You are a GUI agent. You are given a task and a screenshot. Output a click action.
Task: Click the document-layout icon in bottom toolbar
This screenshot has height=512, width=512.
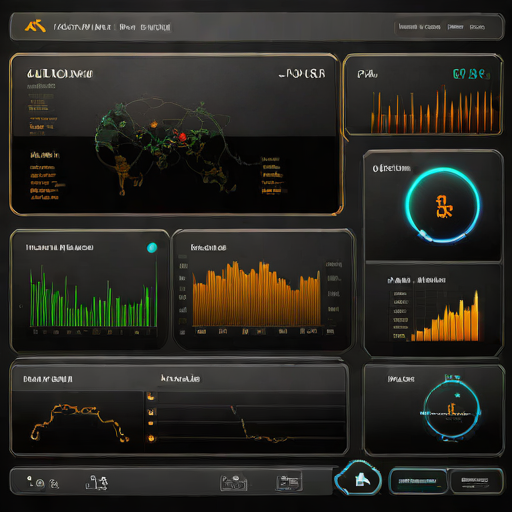click(289, 482)
